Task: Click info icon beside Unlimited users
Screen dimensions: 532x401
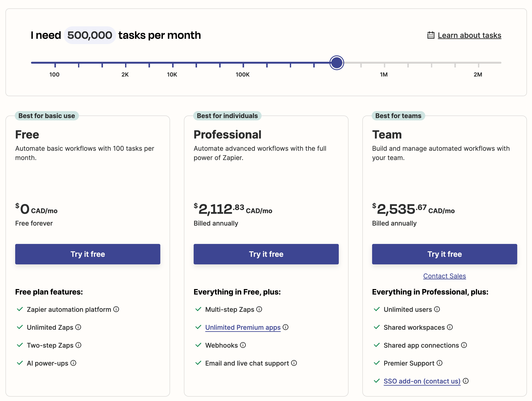Action: coord(437,309)
